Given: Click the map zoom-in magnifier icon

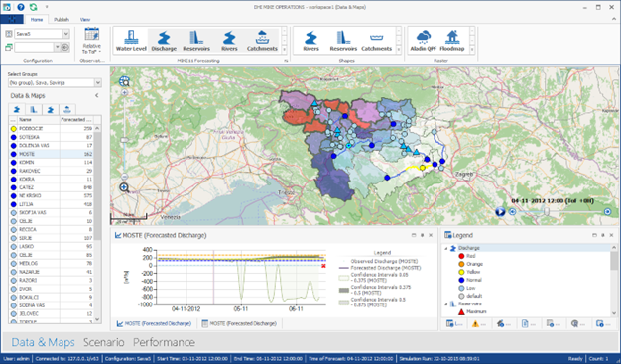Looking at the screenshot, I should pyautogui.click(x=124, y=187).
